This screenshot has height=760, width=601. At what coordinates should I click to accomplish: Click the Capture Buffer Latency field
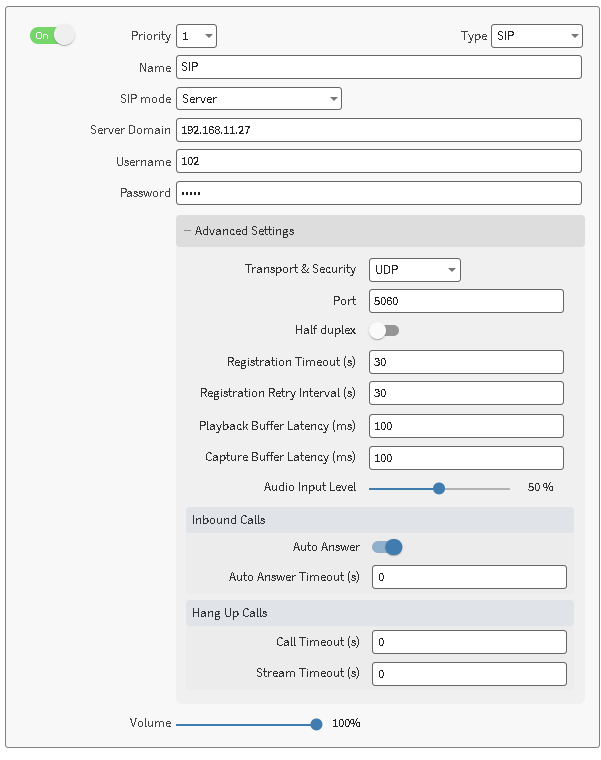click(x=466, y=458)
